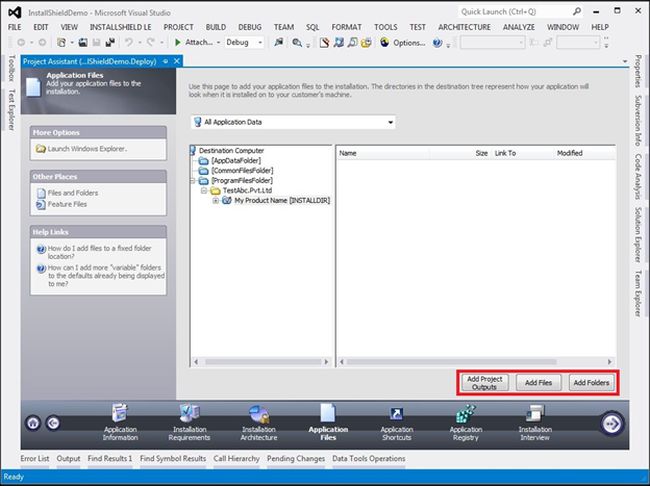Open the INSTALLSHIELD LE menu

[121, 27]
